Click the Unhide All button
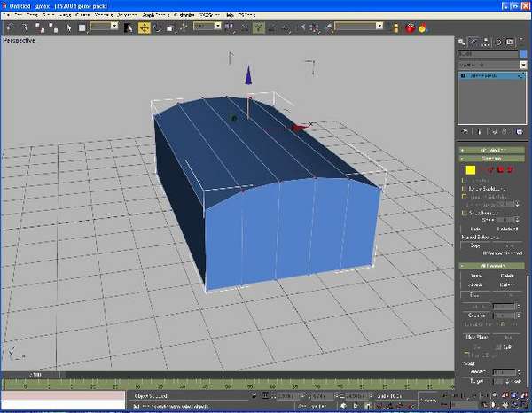Viewport: 532px width, 413px height. point(507,229)
